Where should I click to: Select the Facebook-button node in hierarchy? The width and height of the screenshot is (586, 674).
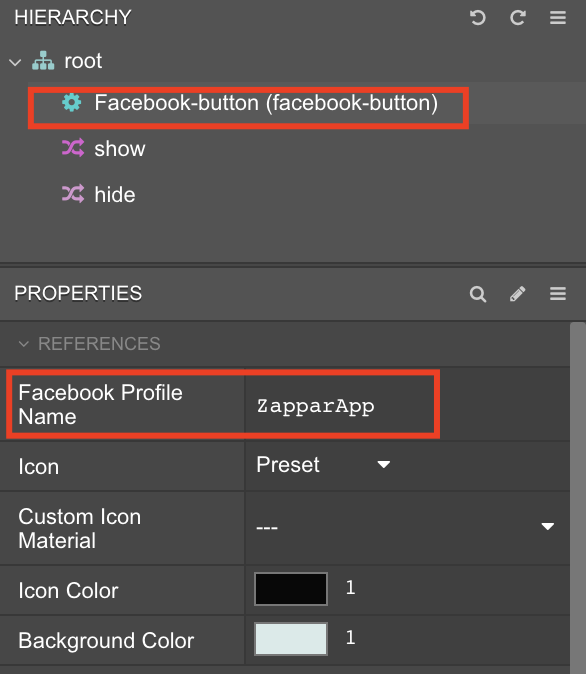tap(266, 103)
